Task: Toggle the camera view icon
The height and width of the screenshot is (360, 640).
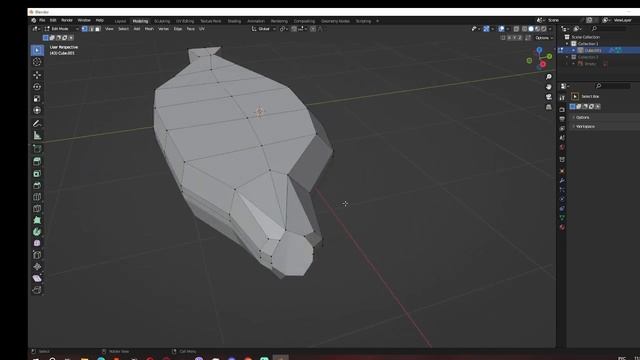Action: coord(549,97)
